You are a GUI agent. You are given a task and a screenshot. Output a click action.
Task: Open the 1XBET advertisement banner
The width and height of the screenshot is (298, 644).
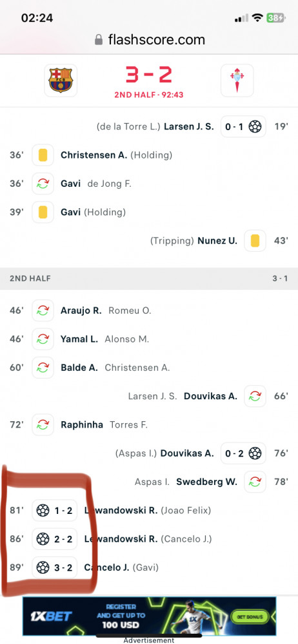[x=149, y=616]
